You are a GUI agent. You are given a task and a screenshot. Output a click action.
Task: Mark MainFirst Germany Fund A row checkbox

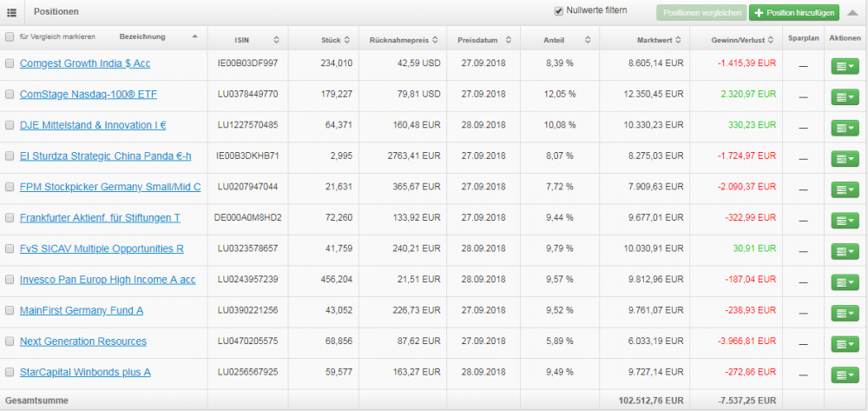[x=10, y=311]
